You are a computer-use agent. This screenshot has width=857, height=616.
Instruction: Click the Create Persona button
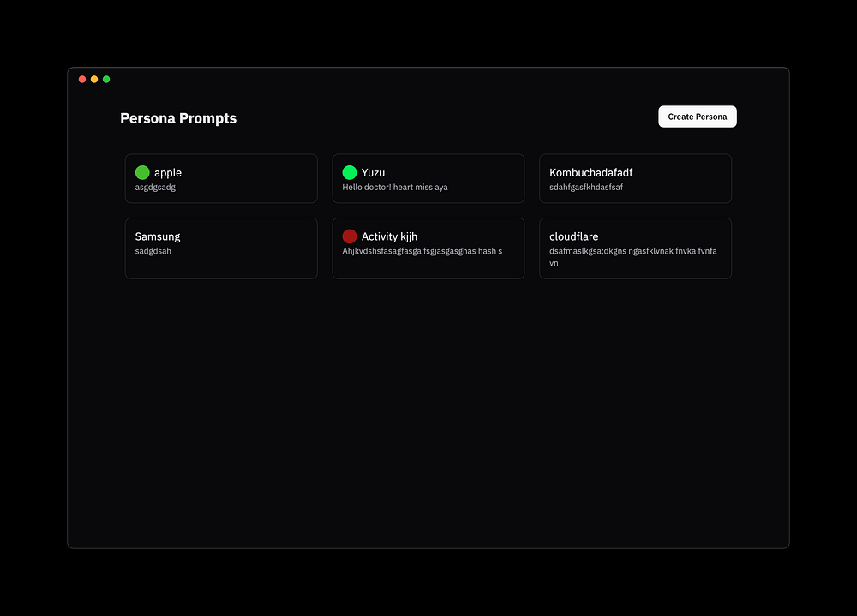point(697,117)
